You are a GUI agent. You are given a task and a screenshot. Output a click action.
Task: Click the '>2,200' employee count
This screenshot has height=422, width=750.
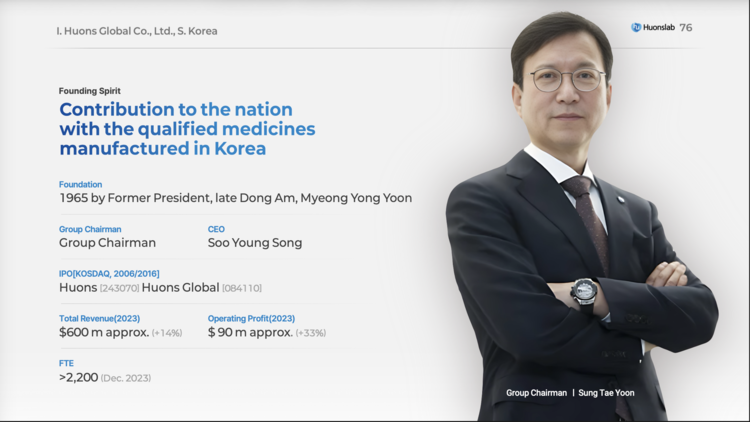(78, 378)
